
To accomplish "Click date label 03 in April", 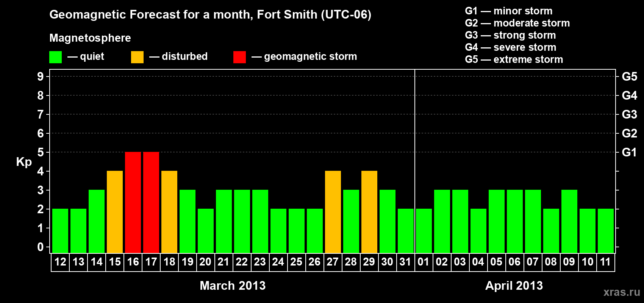I will [x=460, y=262].
